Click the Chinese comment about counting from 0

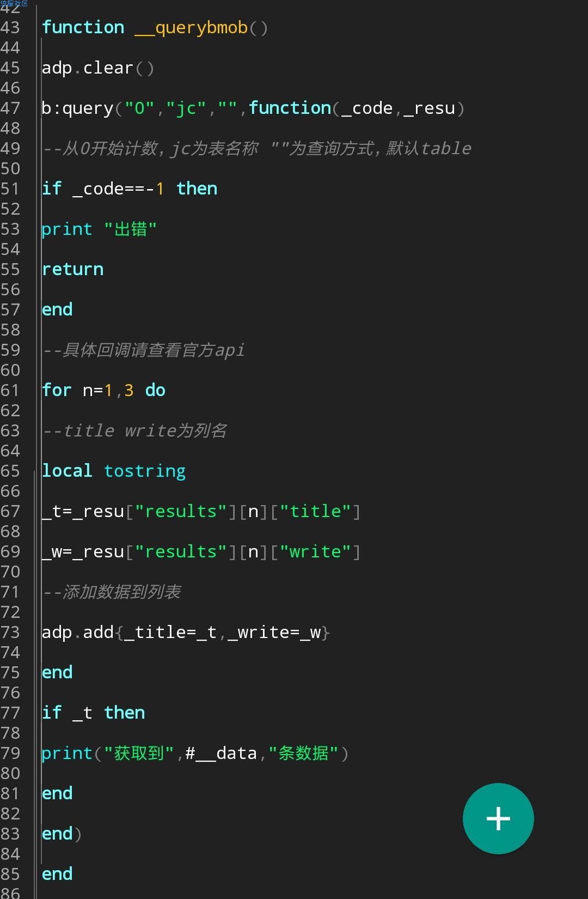point(257,148)
